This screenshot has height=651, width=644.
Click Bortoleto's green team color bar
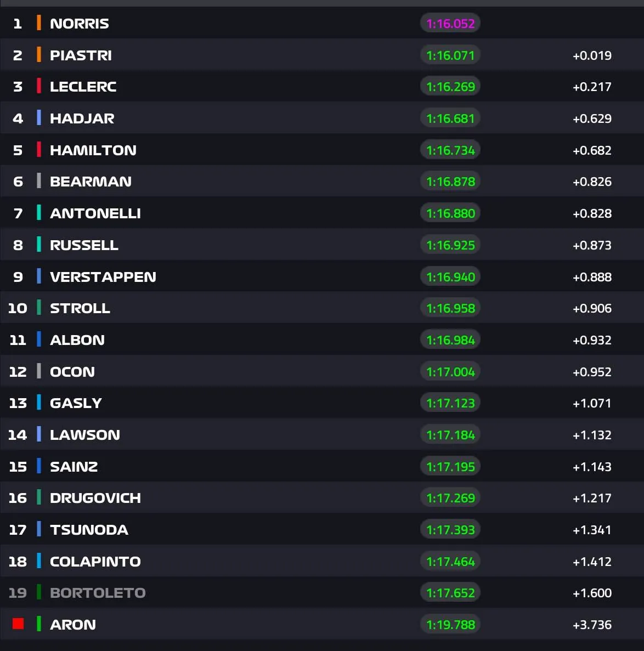(38, 592)
